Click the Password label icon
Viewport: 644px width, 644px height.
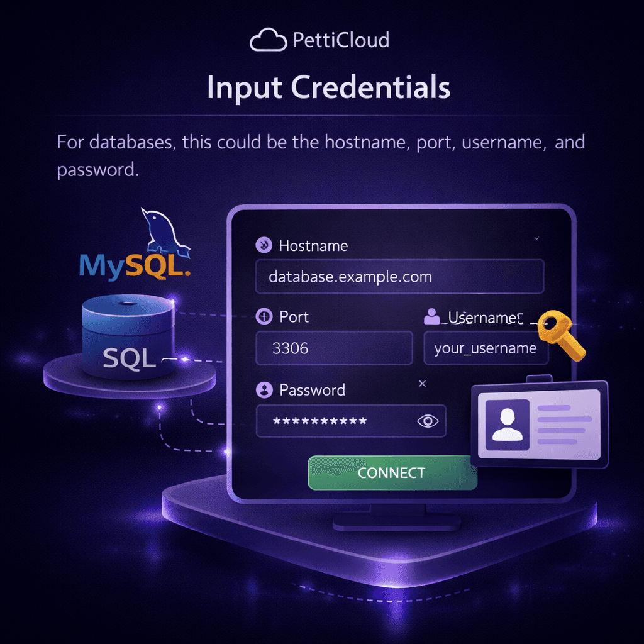pos(264,390)
